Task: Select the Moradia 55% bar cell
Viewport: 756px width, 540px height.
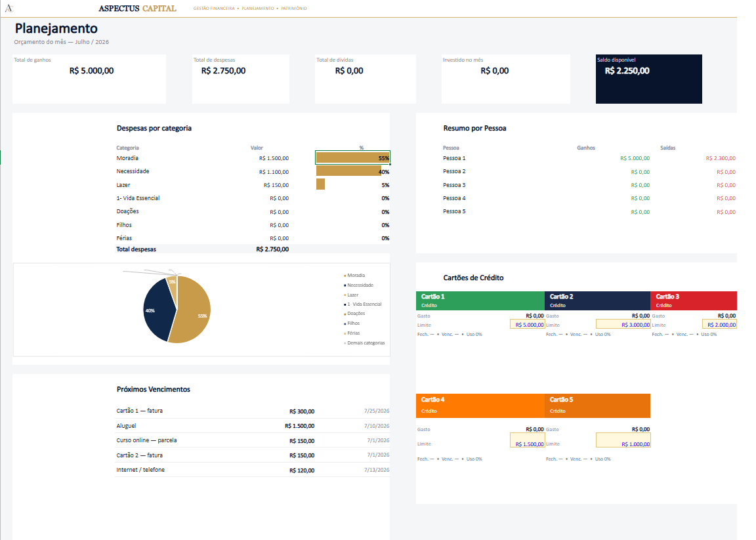Action: (x=352, y=157)
